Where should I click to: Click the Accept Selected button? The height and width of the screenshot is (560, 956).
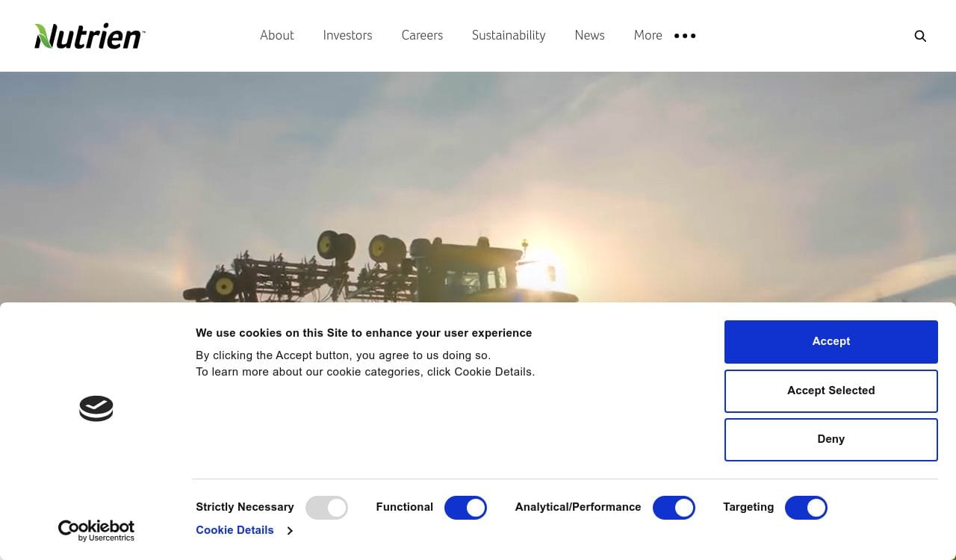point(831,391)
